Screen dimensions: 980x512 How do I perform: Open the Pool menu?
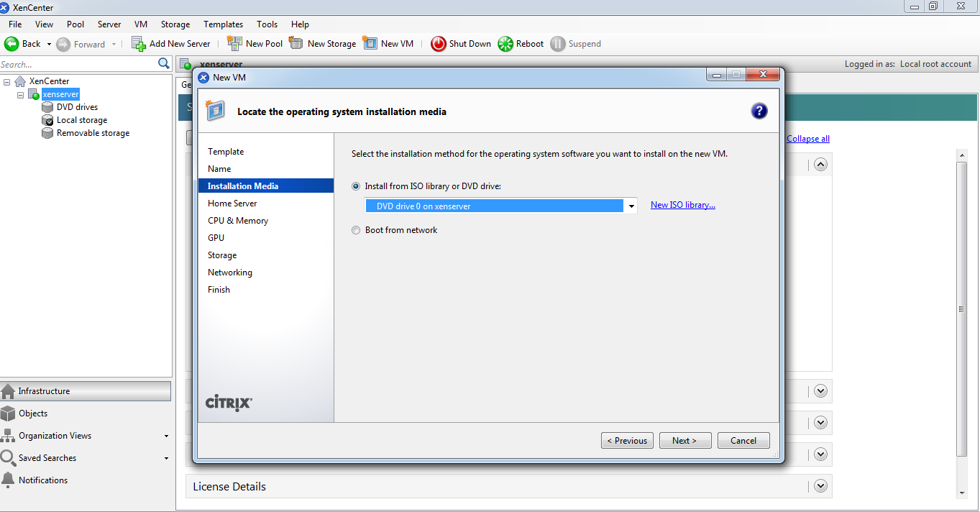coord(75,24)
